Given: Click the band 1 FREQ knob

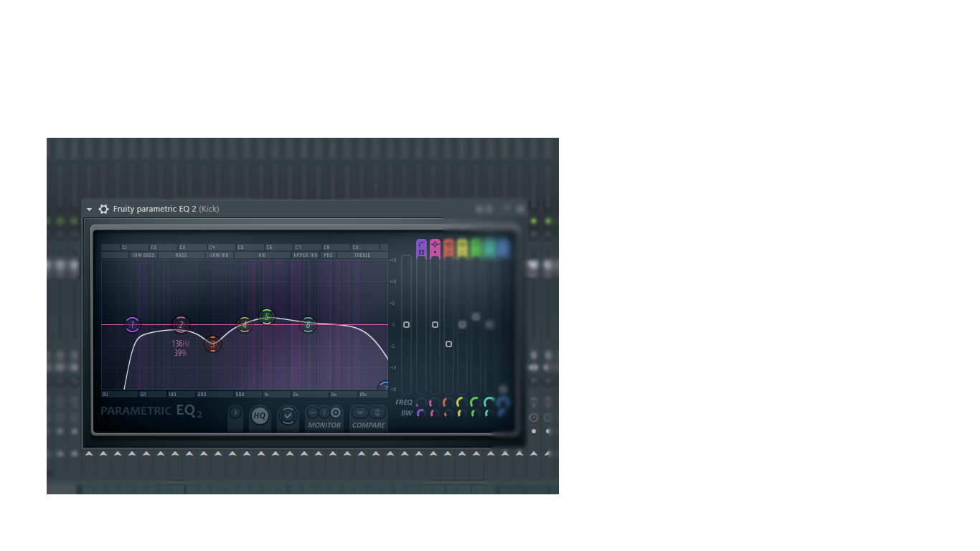Looking at the screenshot, I should 420,403.
